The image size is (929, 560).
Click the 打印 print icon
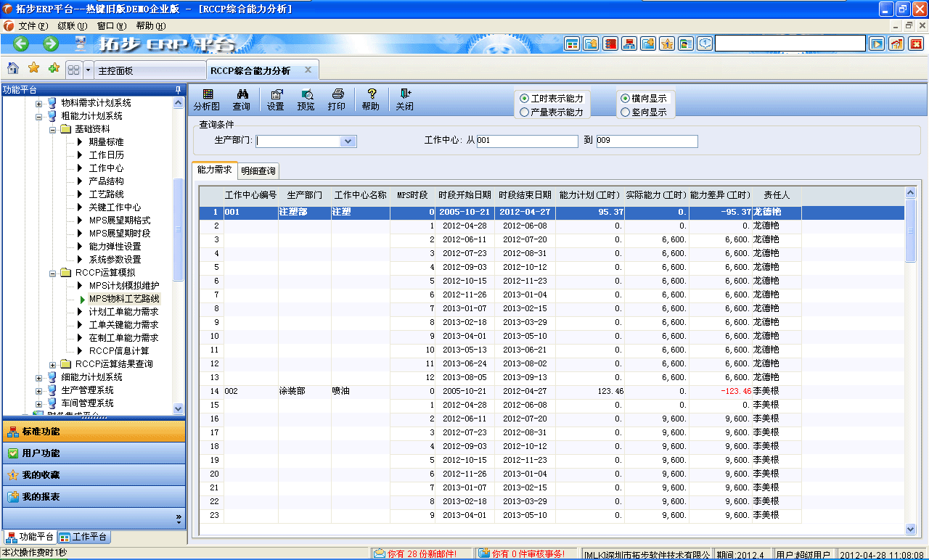336,99
